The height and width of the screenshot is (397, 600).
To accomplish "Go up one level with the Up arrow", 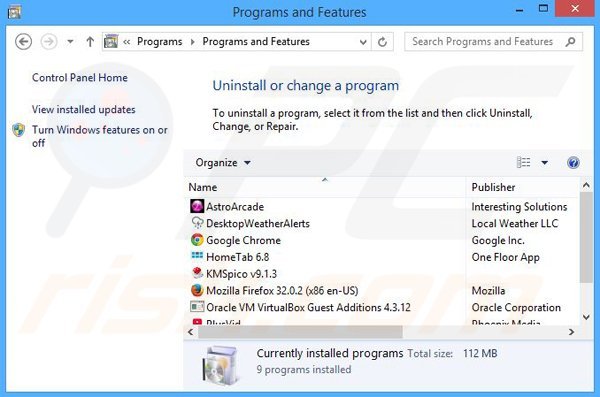I will (x=90, y=41).
